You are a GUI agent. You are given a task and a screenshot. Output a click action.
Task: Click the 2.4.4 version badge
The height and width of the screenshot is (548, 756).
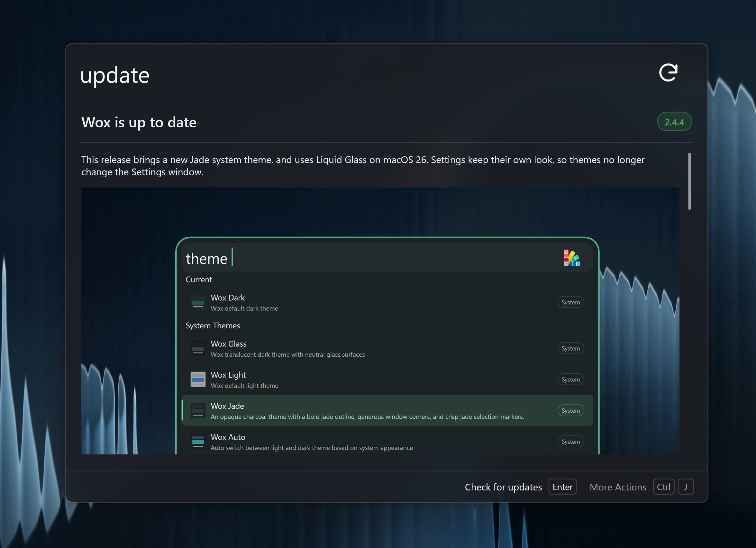click(x=674, y=122)
